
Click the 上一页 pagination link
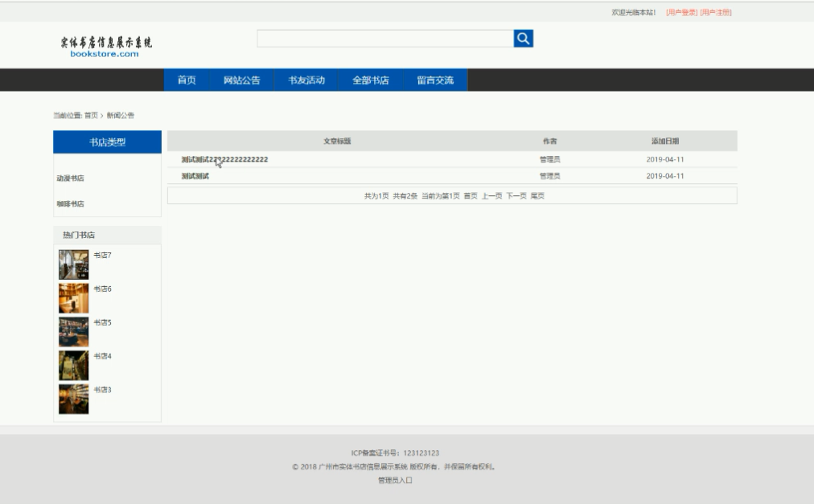tap(491, 195)
